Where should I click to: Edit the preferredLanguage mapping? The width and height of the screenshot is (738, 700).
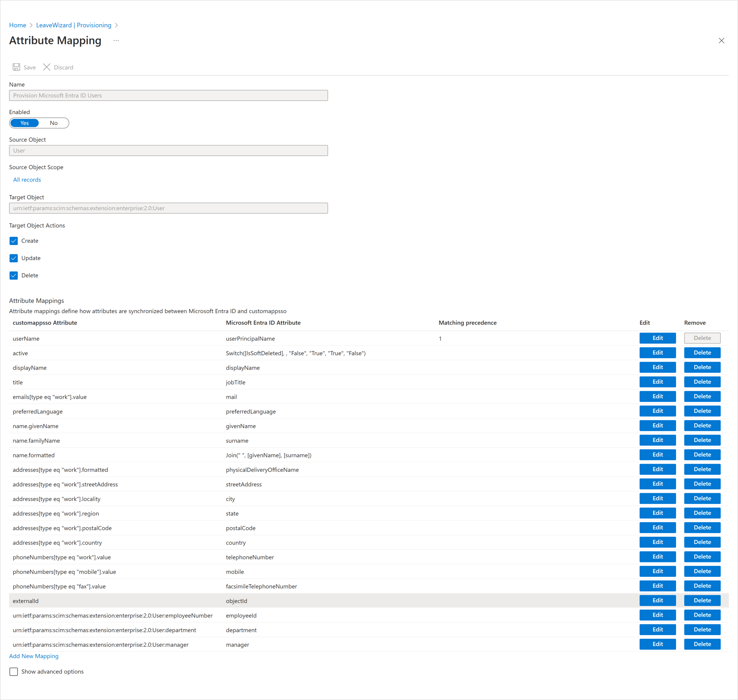coord(657,411)
